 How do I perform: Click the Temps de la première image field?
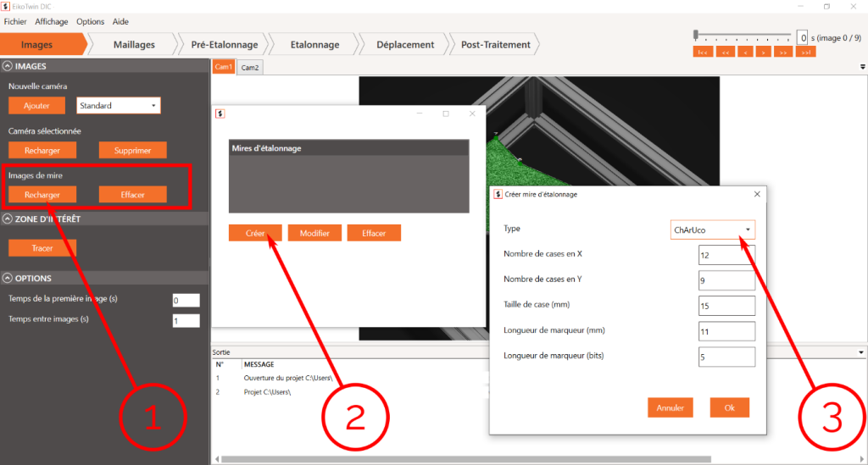click(186, 300)
